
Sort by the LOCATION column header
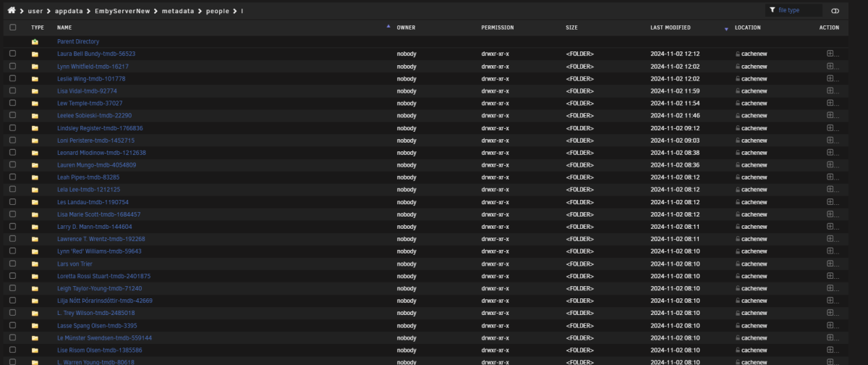coord(747,28)
